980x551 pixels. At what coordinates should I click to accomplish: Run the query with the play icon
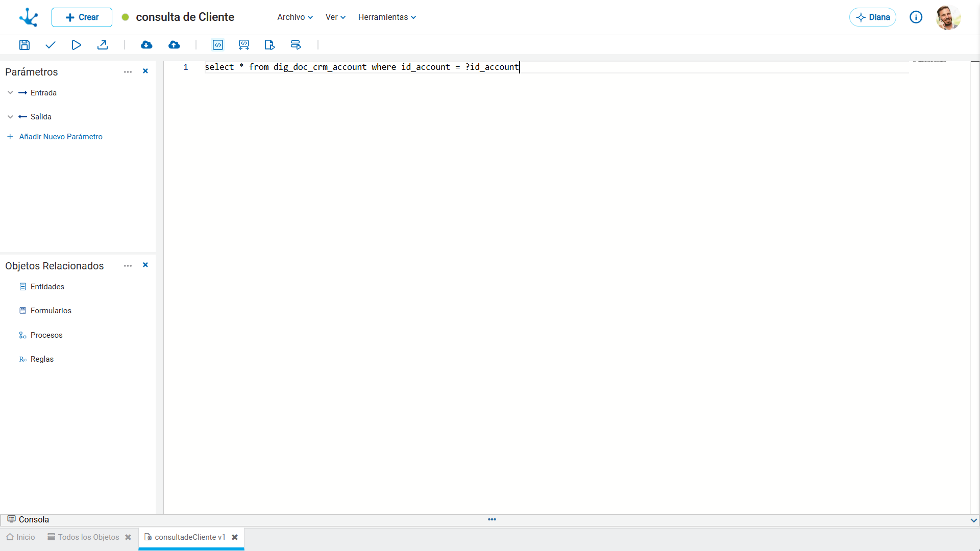76,45
